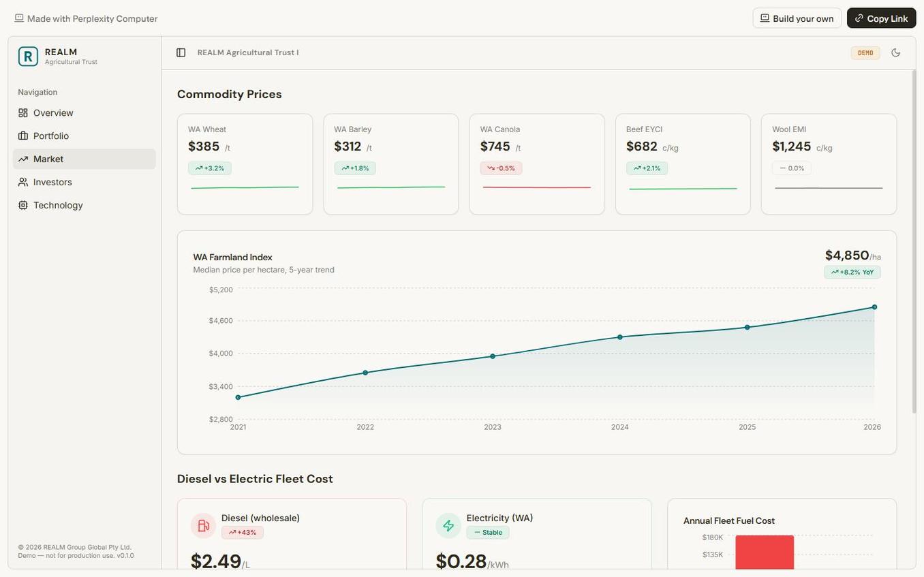
Task: Click the red Annual Fleet Fuel Cost bar
Action: click(x=765, y=553)
